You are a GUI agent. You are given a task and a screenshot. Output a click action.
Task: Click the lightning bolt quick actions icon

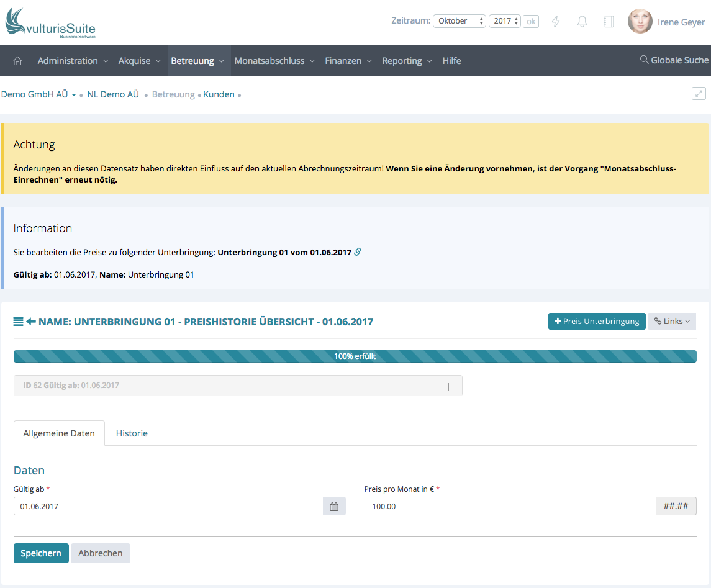coord(556,22)
